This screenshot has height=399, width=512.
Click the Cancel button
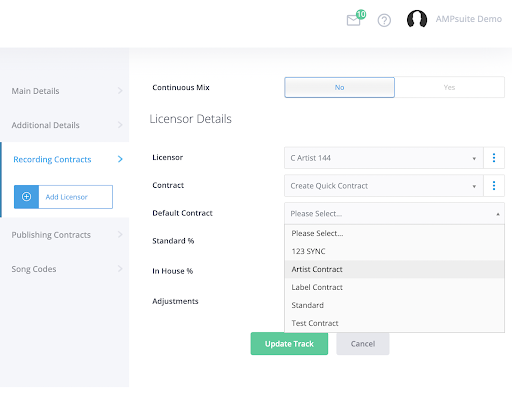tap(363, 344)
